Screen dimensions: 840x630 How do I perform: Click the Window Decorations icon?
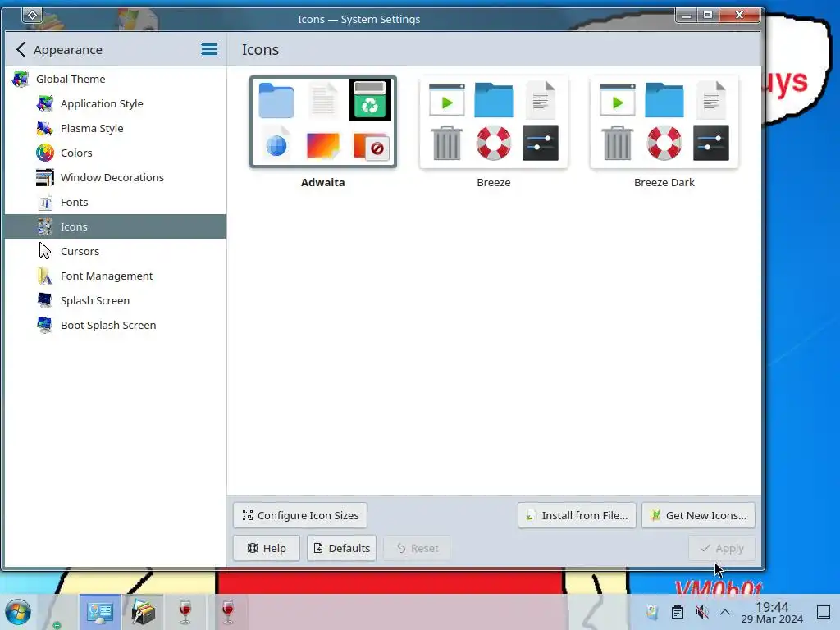[45, 177]
